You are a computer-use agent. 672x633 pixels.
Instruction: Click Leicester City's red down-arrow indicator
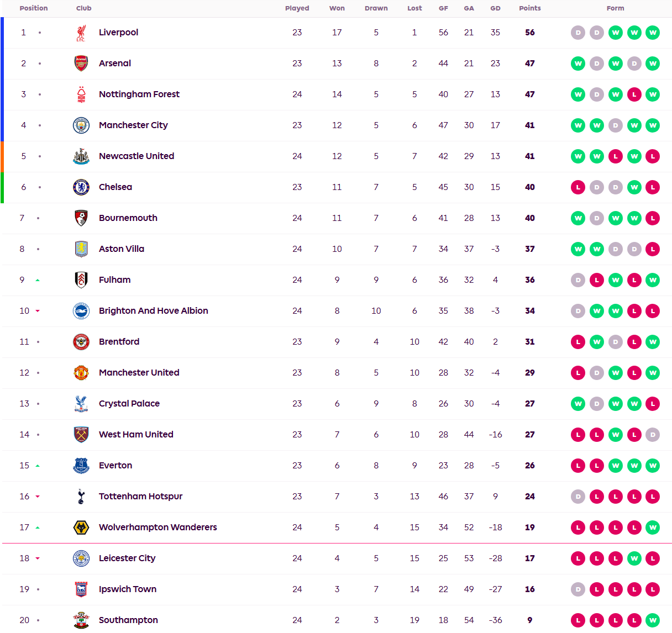[38, 558]
